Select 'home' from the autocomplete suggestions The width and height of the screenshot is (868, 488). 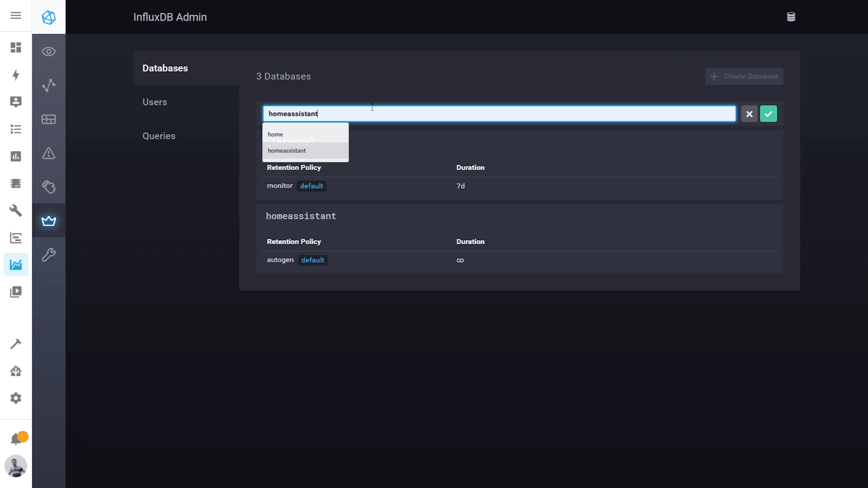275,134
